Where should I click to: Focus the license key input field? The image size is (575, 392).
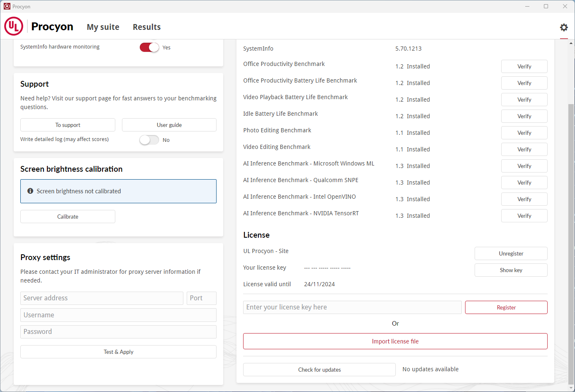[x=352, y=307]
